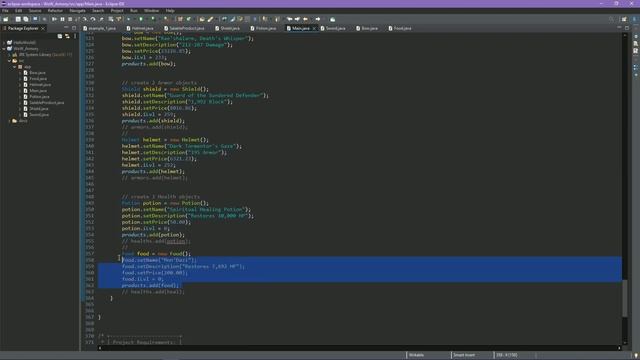The width and height of the screenshot is (640, 360).
Task: Switch to the example_1.java editor tab
Action: (100, 29)
